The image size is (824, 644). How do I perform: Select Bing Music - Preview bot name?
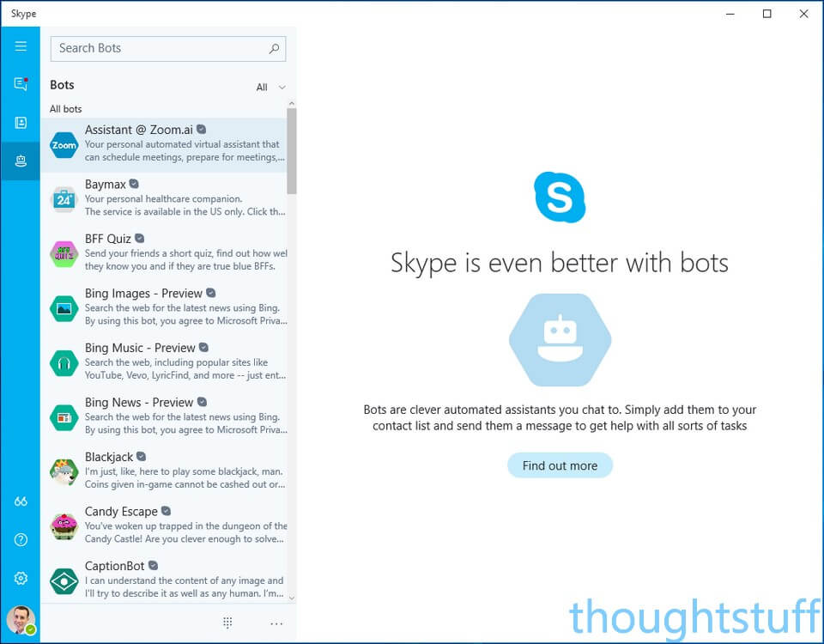140,348
